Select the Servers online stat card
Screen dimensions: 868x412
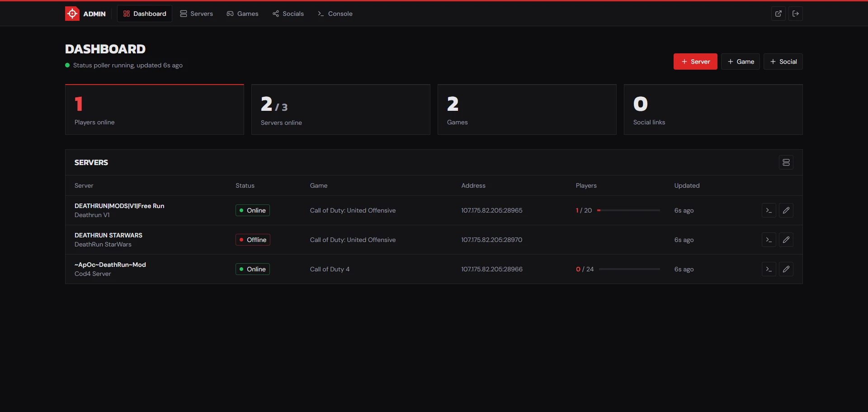coord(341,109)
